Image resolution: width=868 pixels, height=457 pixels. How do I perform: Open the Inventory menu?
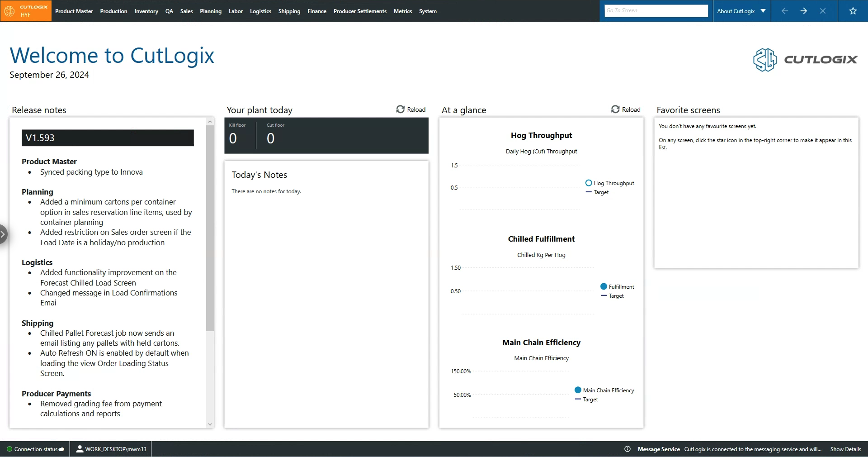[146, 11]
